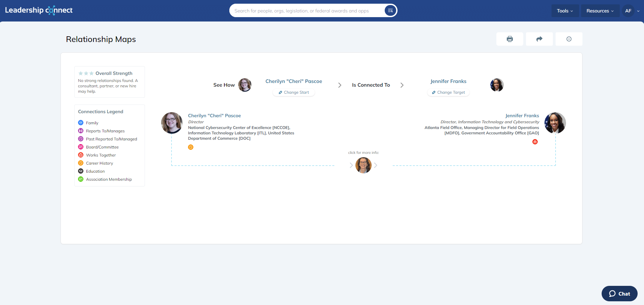This screenshot has height=305, width=644.
Task: Click 'click for more info:' label
Action: click(x=364, y=152)
